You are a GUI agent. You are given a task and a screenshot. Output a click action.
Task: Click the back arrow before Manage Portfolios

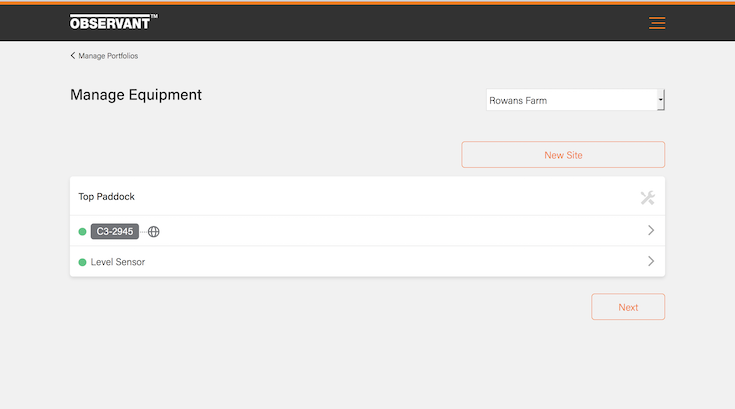73,56
